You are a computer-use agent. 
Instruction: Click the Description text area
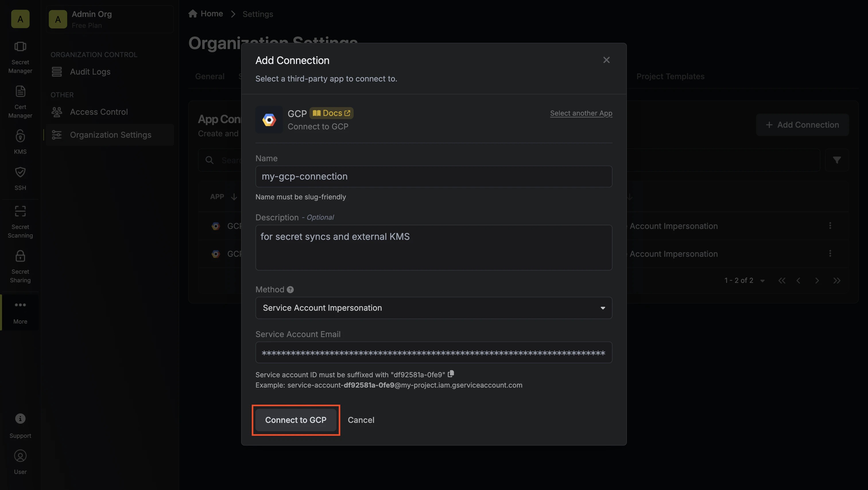(434, 248)
